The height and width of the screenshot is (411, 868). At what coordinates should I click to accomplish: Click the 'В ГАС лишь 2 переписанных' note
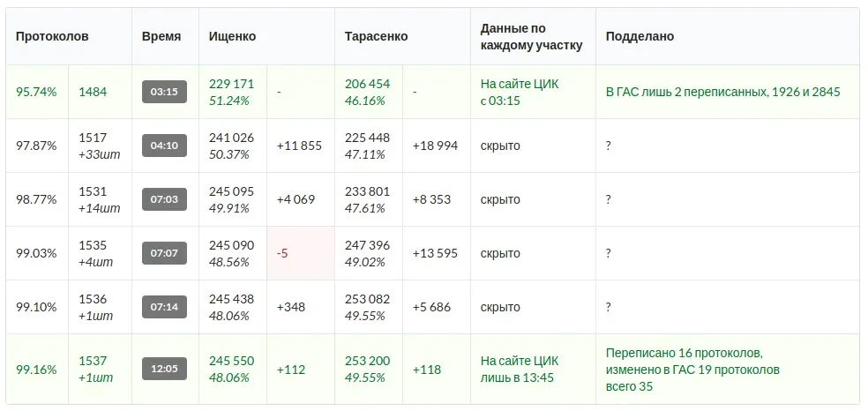(x=722, y=92)
